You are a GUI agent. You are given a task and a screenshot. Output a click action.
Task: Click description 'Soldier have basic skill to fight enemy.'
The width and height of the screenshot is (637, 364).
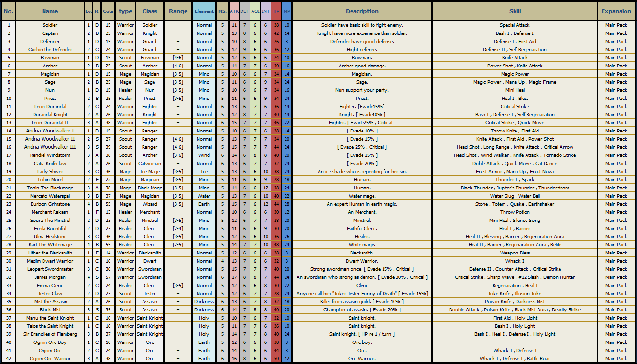[x=362, y=25]
